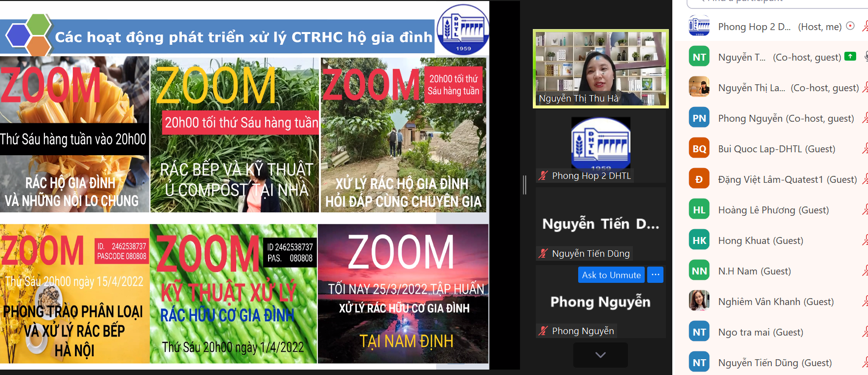The height and width of the screenshot is (375, 868).
Task: Click the PN avatar for Phong Nguyễn
Action: 699,118
